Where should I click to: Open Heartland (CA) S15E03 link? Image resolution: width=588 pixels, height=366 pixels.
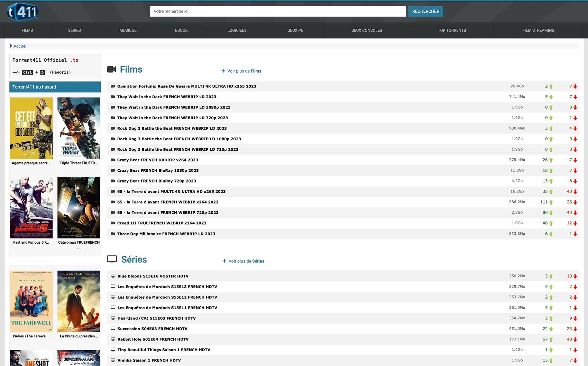pyautogui.click(x=157, y=318)
